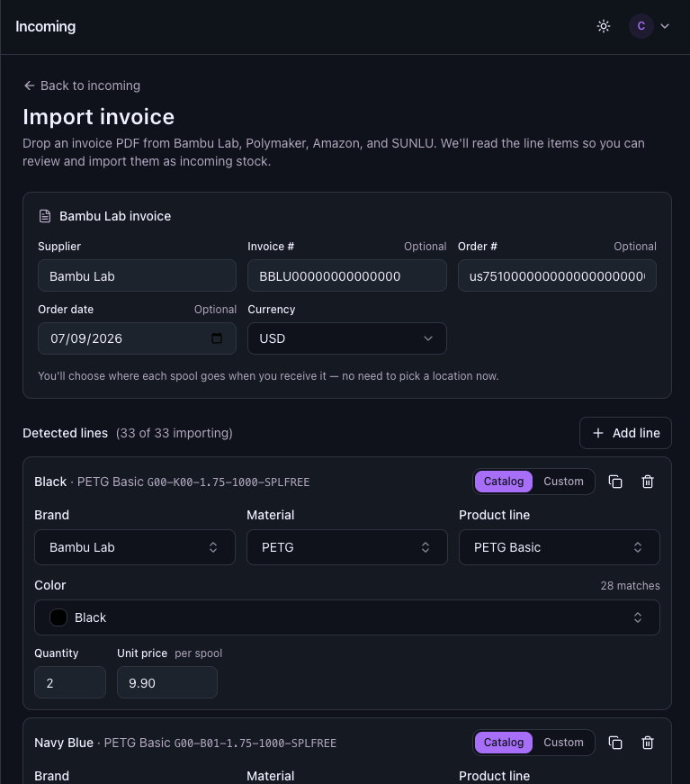This screenshot has width=690, height=784.
Task: Open the Color dropdown showing Black
Action: pos(347,617)
